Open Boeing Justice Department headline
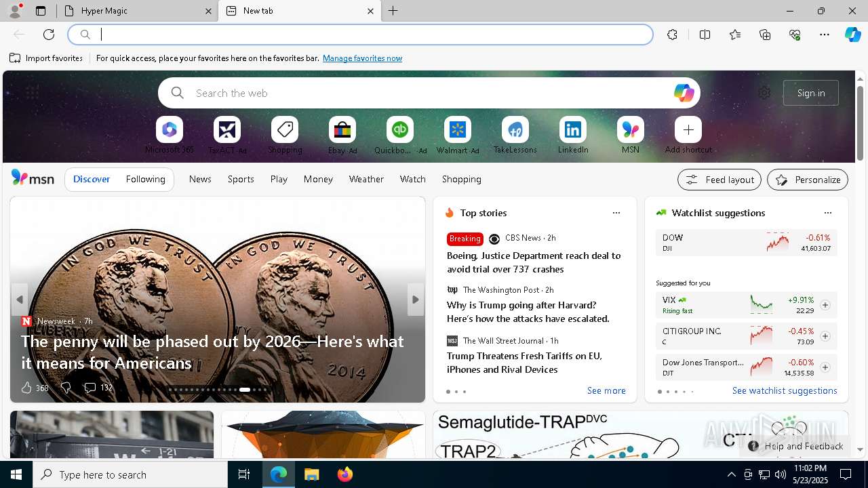Screen dimensions: 868x488 (534, 262)
